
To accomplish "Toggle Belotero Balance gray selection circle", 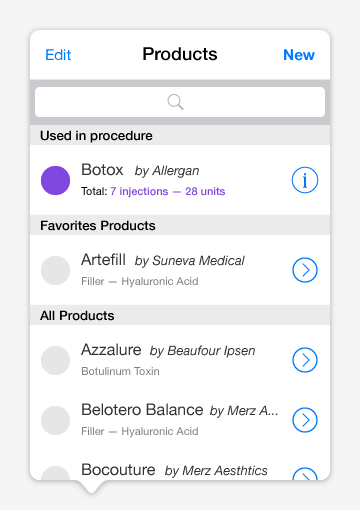I will pyautogui.click(x=55, y=420).
